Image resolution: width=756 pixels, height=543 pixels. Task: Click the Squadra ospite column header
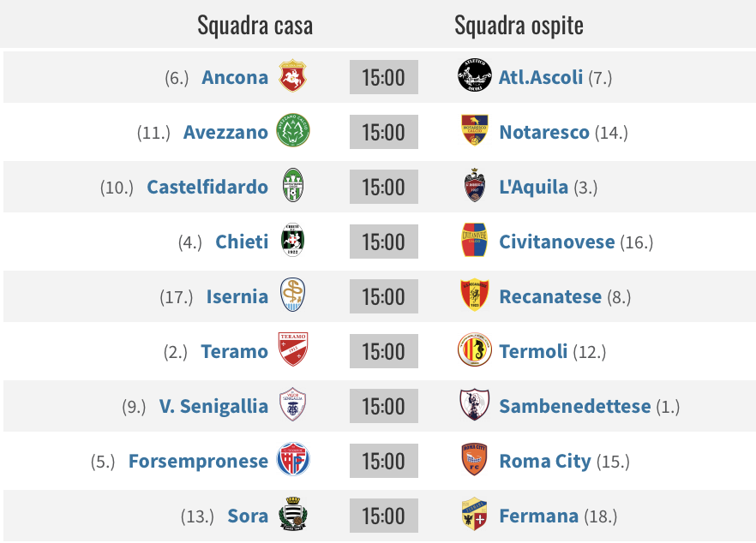[x=519, y=26]
